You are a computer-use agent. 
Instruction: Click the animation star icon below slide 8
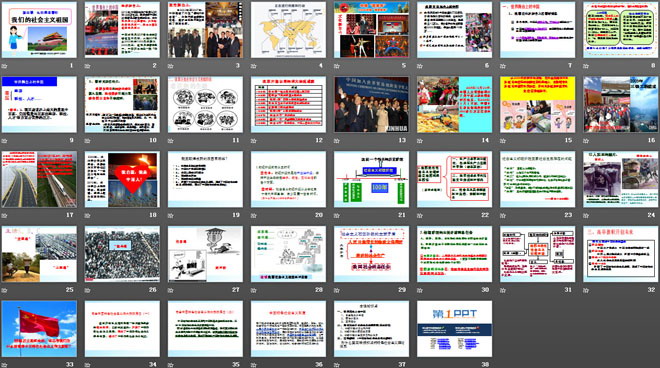pos(586,66)
